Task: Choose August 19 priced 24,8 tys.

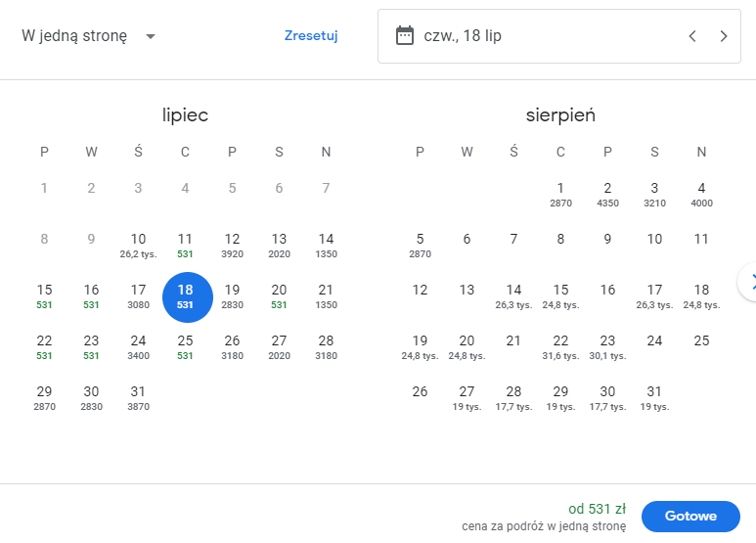Action: [x=420, y=347]
